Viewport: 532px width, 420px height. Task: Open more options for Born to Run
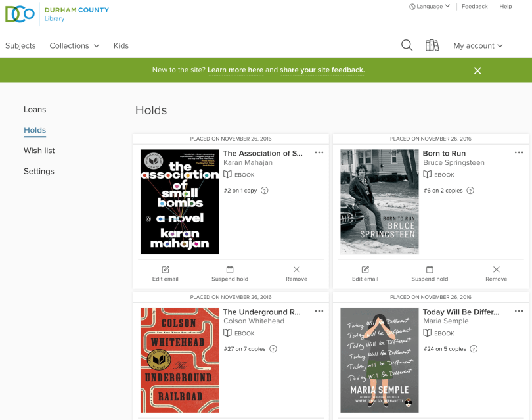(x=519, y=153)
